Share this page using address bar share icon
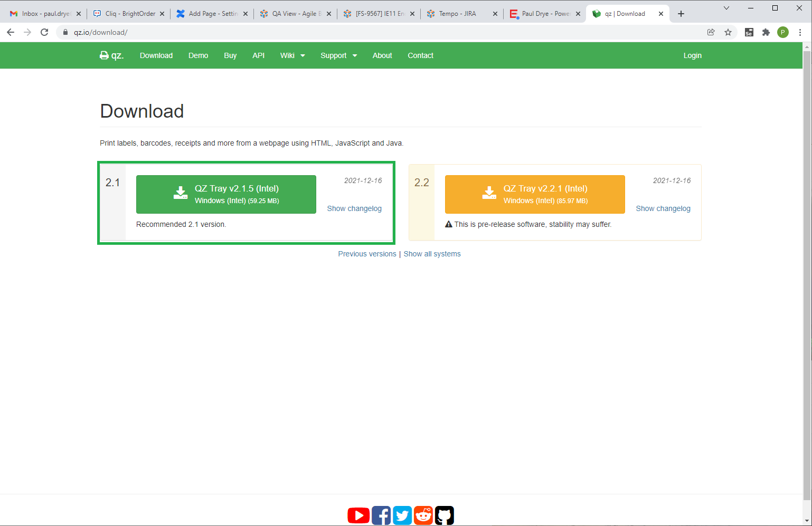812x526 pixels. coord(711,32)
